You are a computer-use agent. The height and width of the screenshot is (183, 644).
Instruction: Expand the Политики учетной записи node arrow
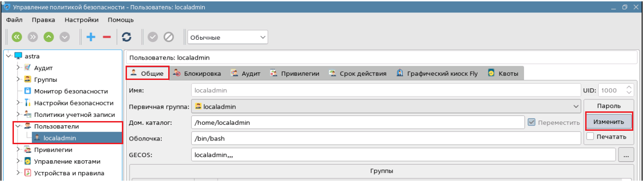click(19, 114)
